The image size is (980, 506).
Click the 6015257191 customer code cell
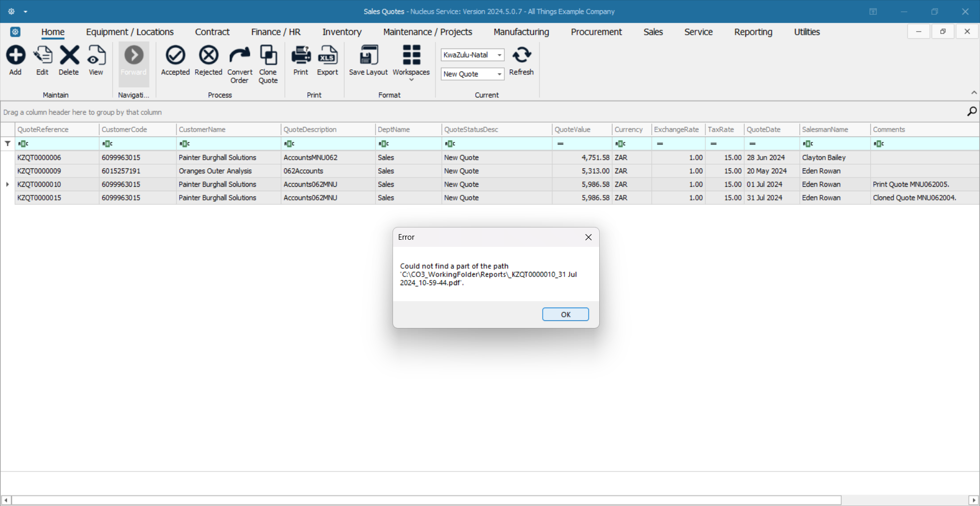(x=138, y=171)
